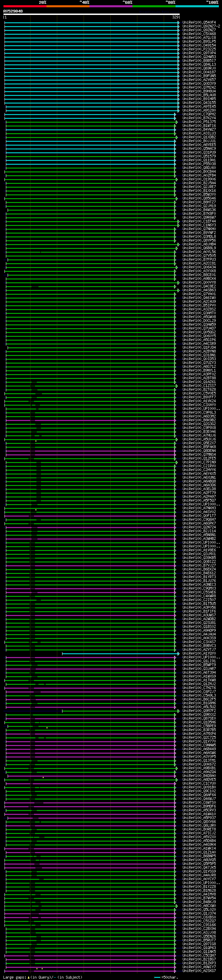Open hit UniRef100_C5X468

click(199, 34)
